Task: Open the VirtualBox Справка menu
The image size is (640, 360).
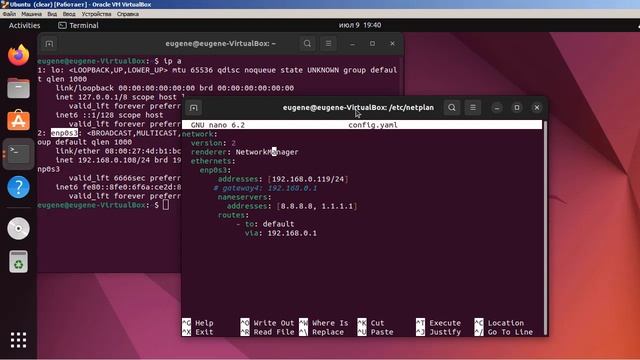Action: (x=128, y=14)
